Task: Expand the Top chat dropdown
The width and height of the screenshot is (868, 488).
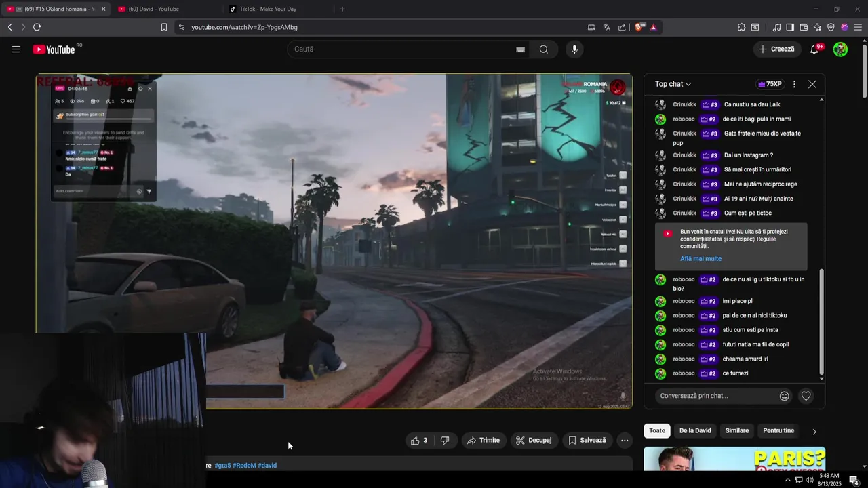Action: pos(673,84)
